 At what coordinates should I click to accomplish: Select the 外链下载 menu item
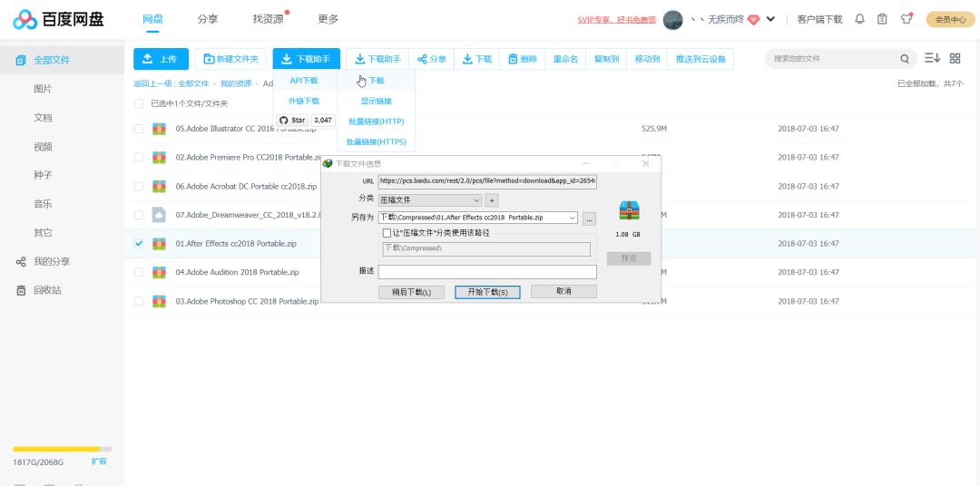point(304,101)
